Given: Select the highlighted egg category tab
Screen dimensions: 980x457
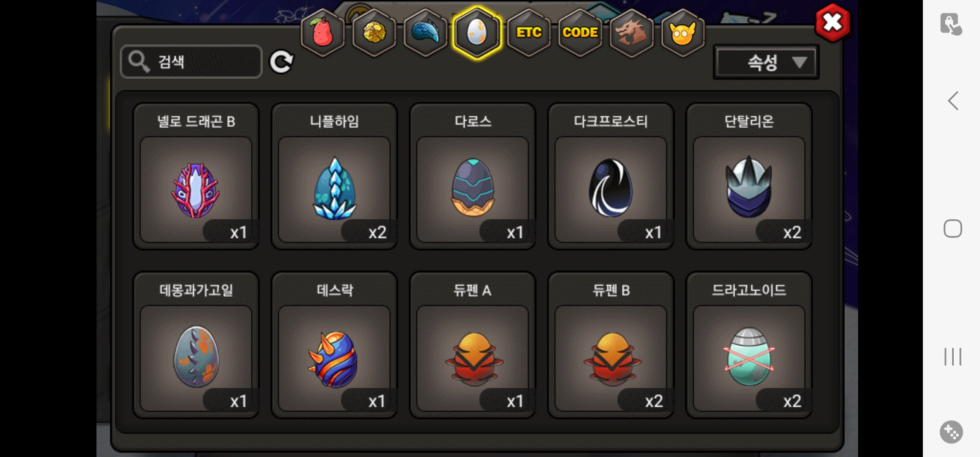Looking at the screenshot, I should pos(477,33).
